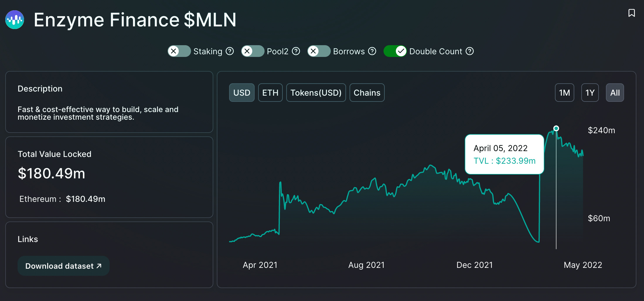This screenshot has width=644, height=301.
Task: Enable the Staking toggle
Action: [x=179, y=51]
